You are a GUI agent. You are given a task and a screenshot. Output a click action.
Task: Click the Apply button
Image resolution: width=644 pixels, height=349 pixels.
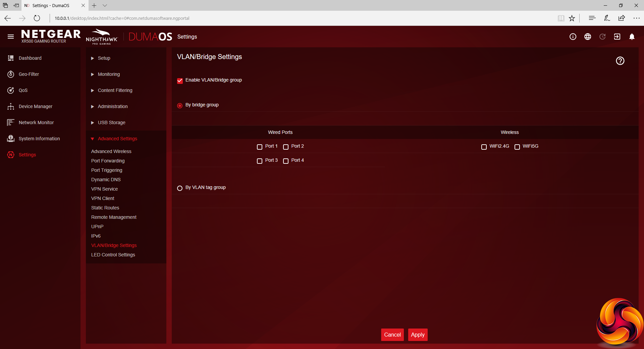click(418, 335)
